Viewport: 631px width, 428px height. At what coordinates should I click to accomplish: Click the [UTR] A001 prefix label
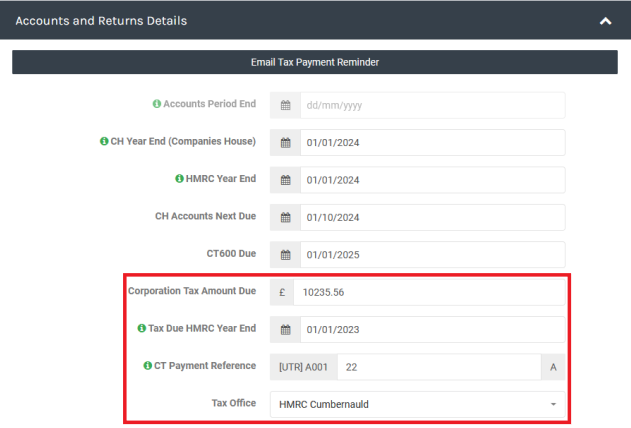(x=303, y=367)
